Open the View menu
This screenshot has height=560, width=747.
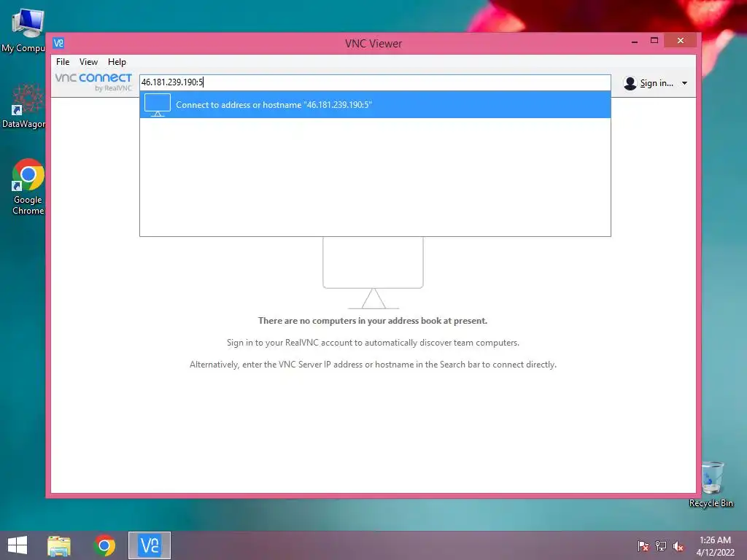(88, 62)
